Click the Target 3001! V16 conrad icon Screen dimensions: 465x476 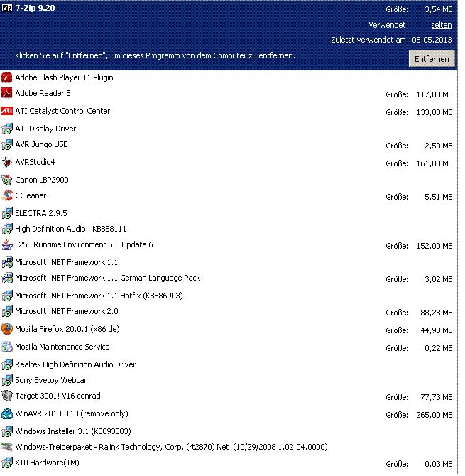click(x=6, y=396)
